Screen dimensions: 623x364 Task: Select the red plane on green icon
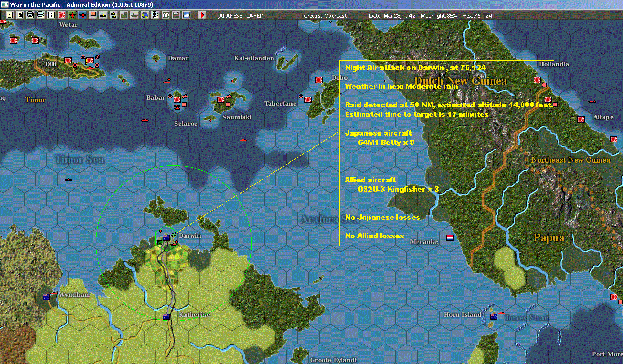[72, 15]
